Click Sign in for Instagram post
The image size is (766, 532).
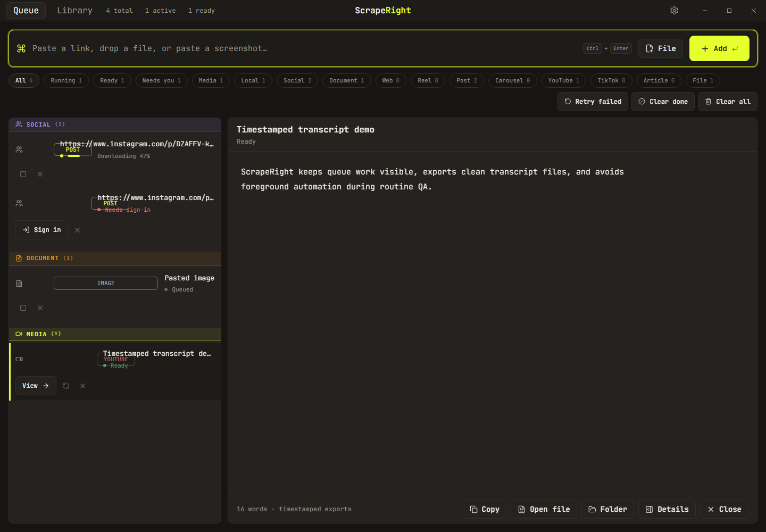41,230
